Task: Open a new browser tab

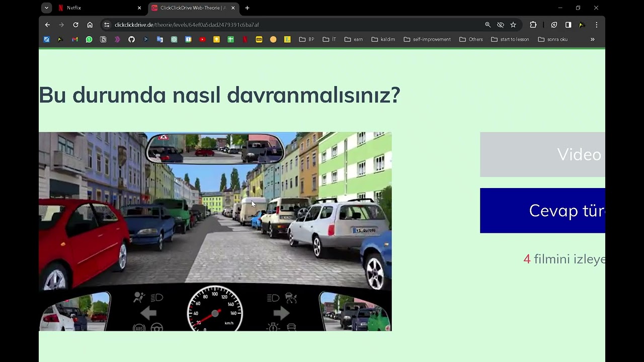Action: pyautogui.click(x=247, y=8)
